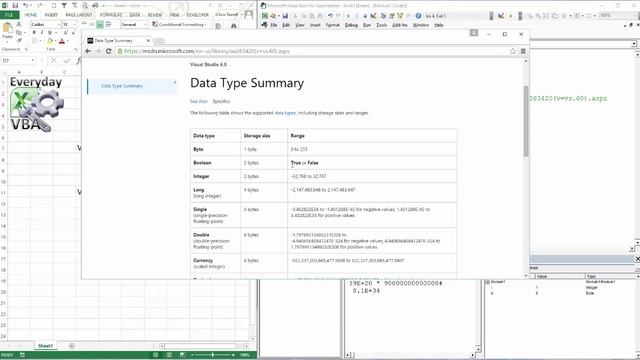The height and width of the screenshot is (360, 640).
Task: Bookmark the page with the star icon
Action: (x=513, y=51)
